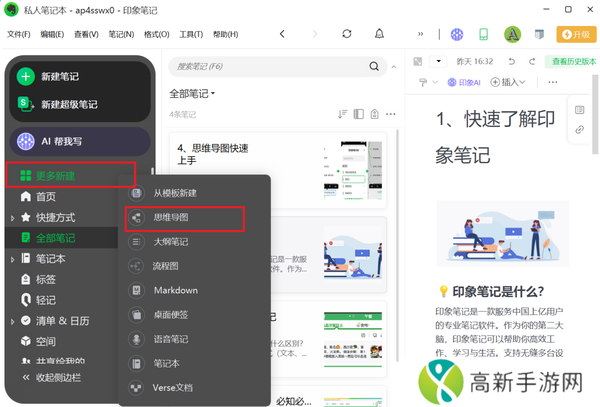Click the flowchart icon beside 流程图
Screen dimensions: 600x407
[x=136, y=266]
